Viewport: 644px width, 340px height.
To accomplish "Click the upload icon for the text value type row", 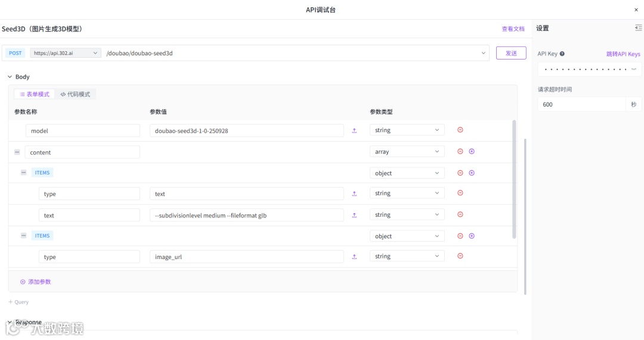I will pos(354,194).
